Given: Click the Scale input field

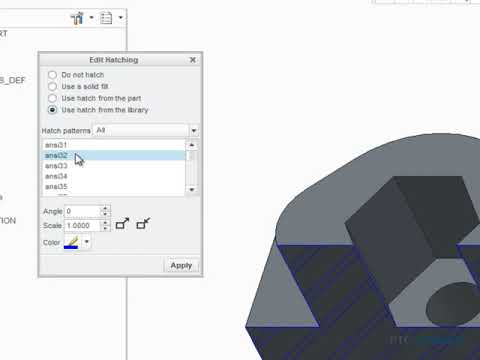Looking at the screenshot, I should click(82, 226).
